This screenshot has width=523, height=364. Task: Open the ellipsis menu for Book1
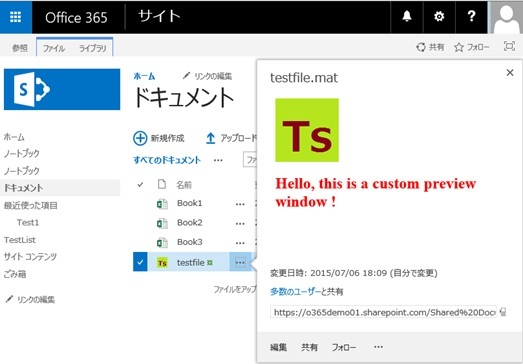tap(240, 204)
